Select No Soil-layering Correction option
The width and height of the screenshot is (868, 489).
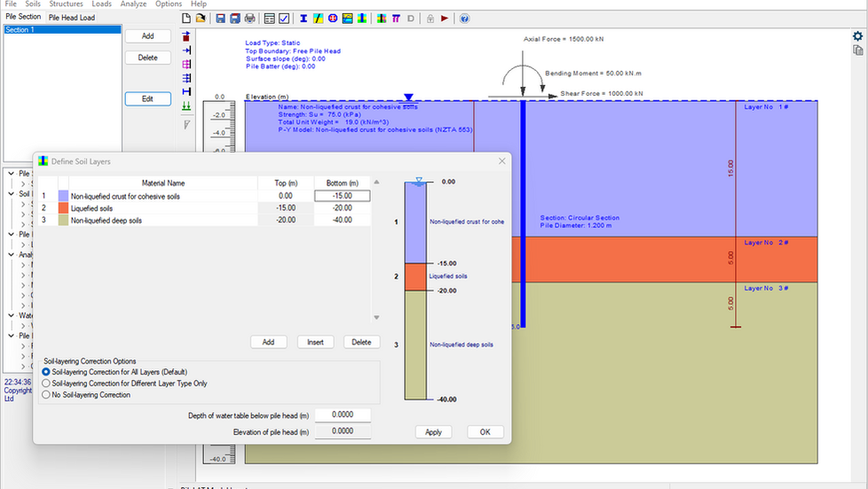click(x=46, y=395)
